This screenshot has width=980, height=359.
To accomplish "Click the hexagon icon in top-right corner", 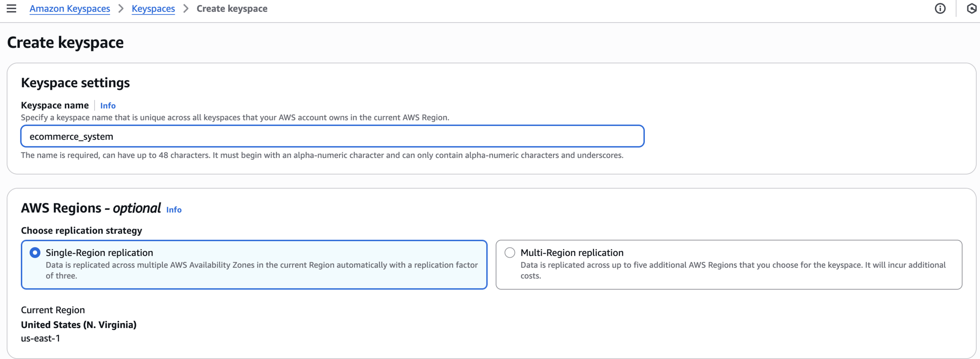I will tap(972, 9).
